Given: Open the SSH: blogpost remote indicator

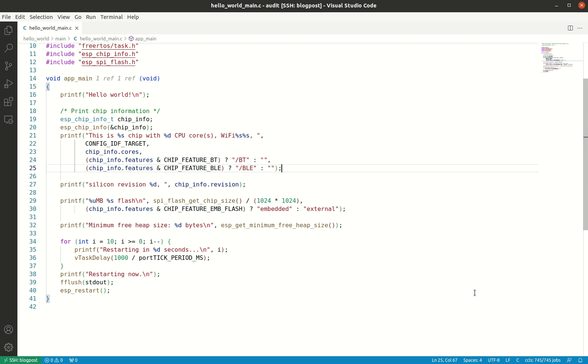Looking at the screenshot, I should (21, 360).
